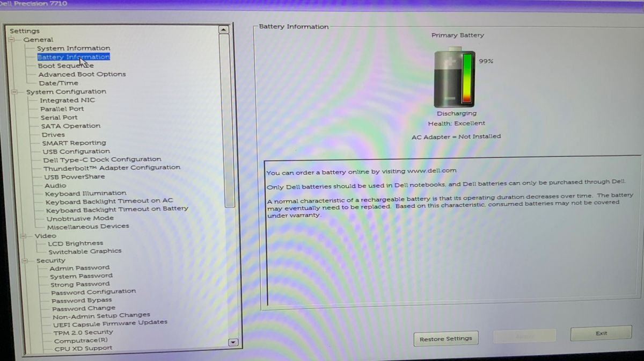Click the Restore Settings button
Viewport: 644px width, 361px height.
(446, 339)
